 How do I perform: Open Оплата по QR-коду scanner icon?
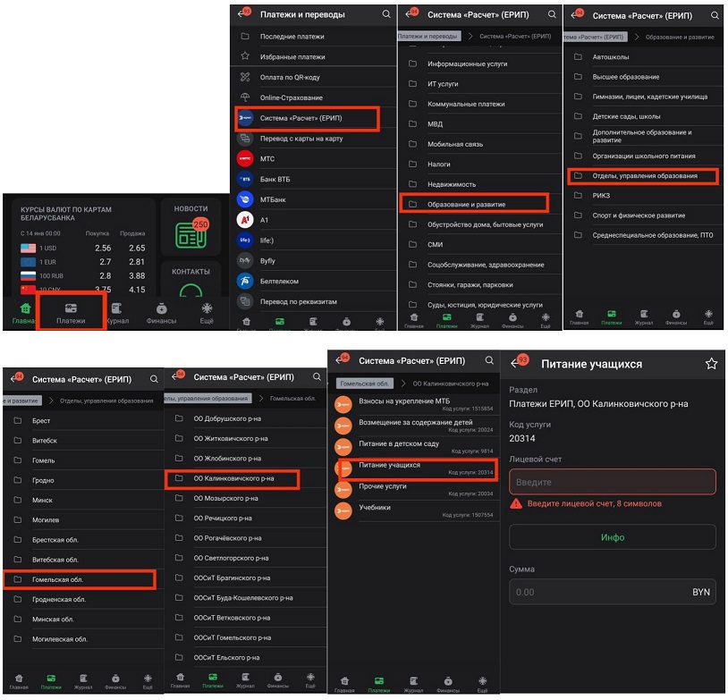[244, 77]
